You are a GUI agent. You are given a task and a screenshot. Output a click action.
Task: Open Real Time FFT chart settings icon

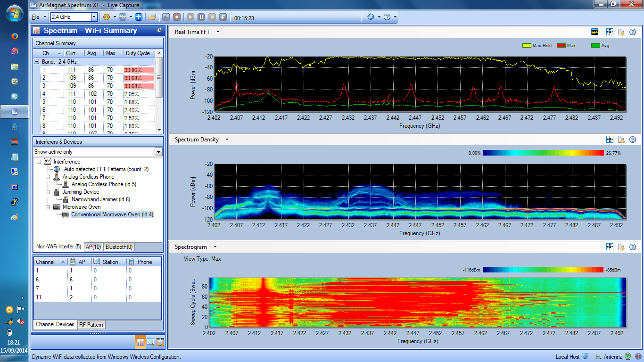(x=621, y=32)
